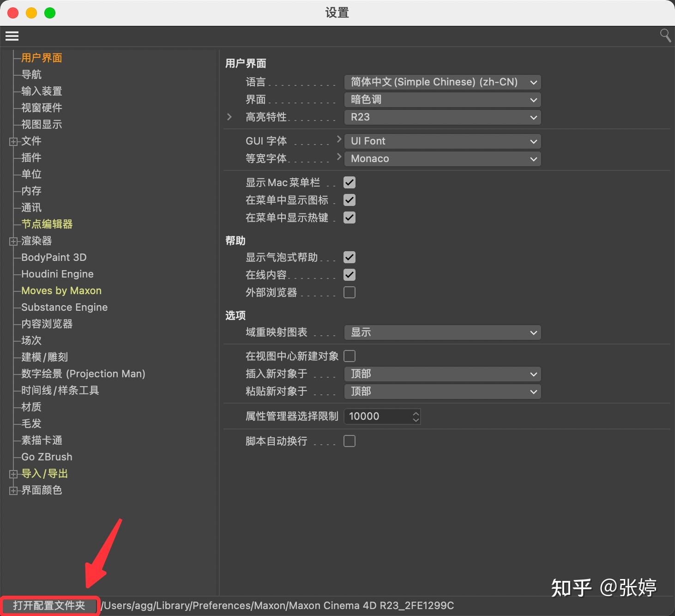The width and height of the screenshot is (675, 616).
Task: Click the 打开配置文件夹 button
Action: [x=49, y=605]
